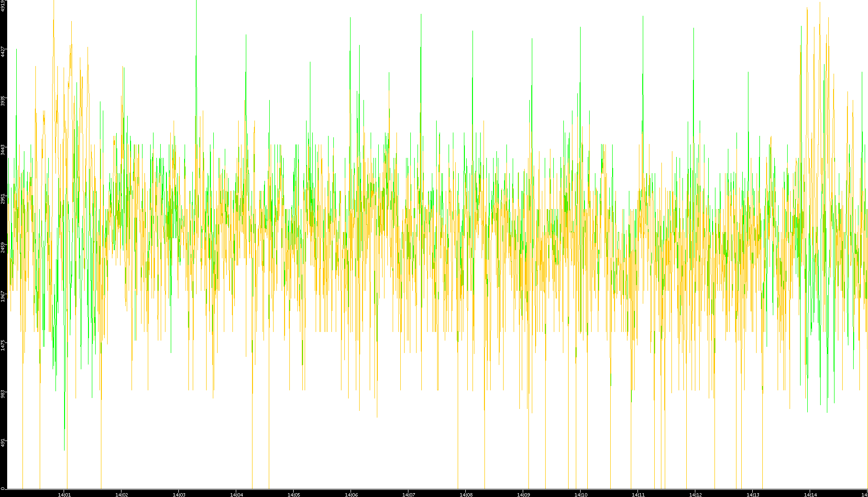Viewport: 868px width, 497px height.
Task: Select the 1967 value axis label
Action: click(3, 297)
